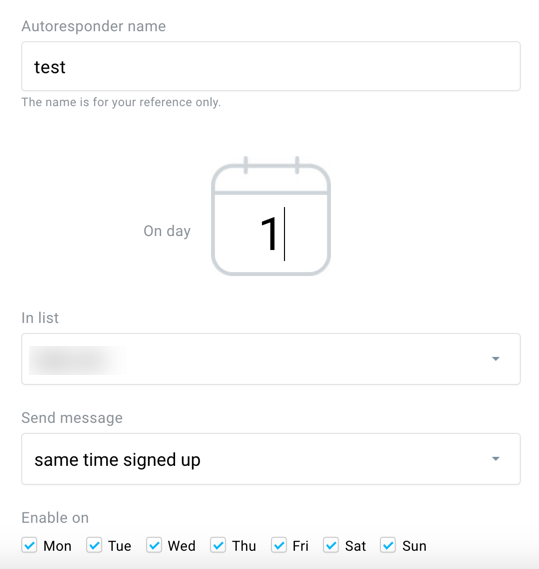The height and width of the screenshot is (569, 539).
Task: Click the blurred list name in In list
Action: point(77,360)
